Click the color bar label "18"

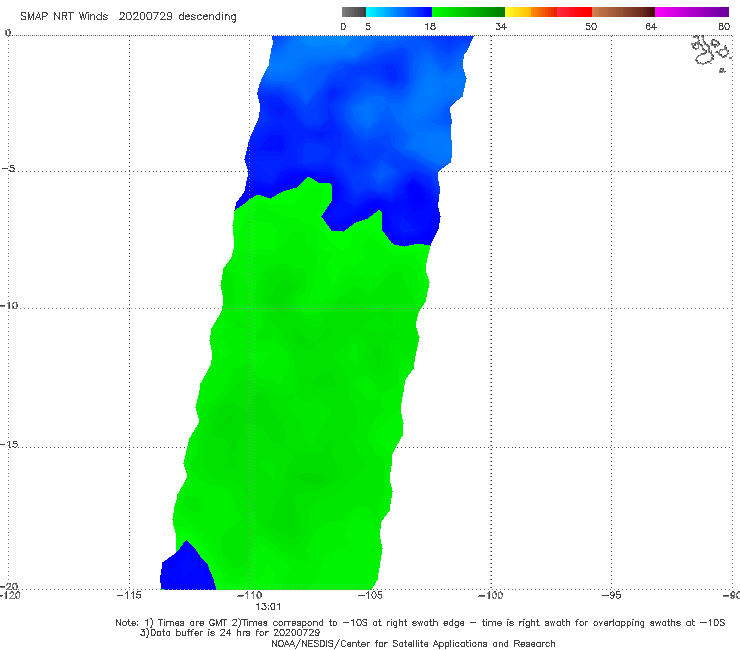(430, 27)
